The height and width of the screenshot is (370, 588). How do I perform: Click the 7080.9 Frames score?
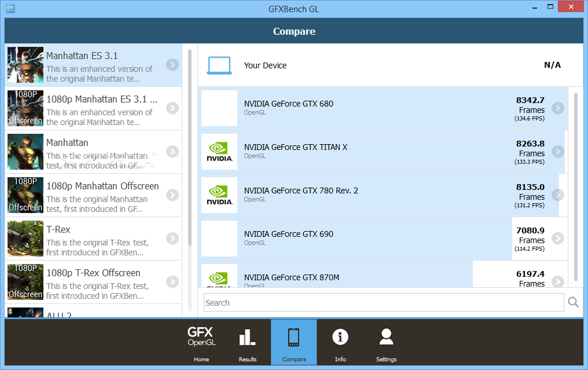tap(530, 239)
